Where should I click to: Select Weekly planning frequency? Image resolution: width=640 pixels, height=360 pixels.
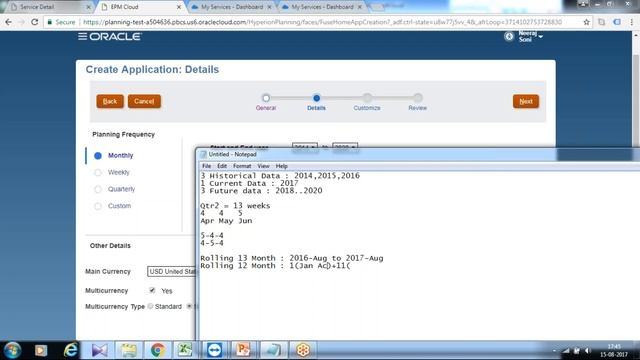[98, 172]
